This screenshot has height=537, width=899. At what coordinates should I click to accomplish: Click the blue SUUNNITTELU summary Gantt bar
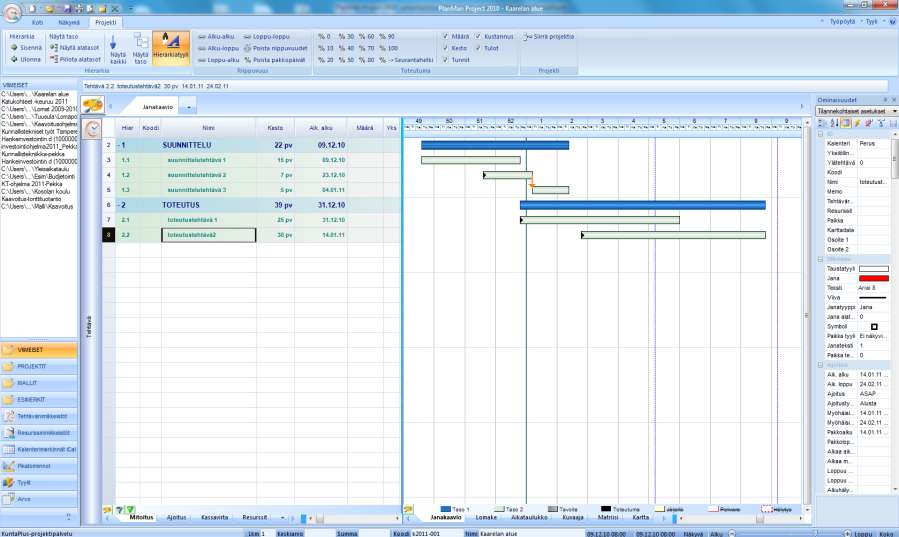coord(495,146)
